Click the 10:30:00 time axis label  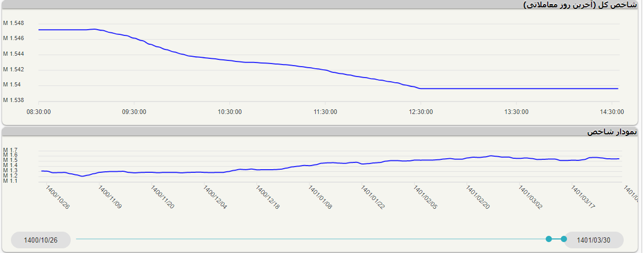229,111
